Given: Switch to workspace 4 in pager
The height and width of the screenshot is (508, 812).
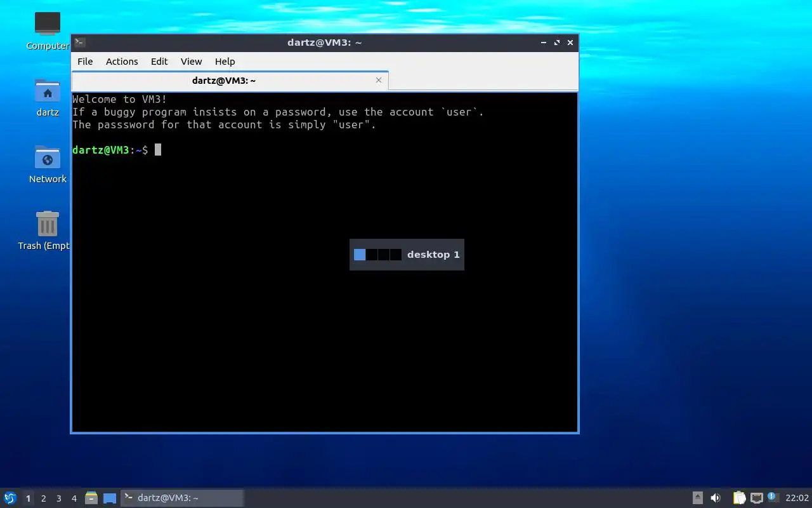Looking at the screenshot, I should [74, 498].
